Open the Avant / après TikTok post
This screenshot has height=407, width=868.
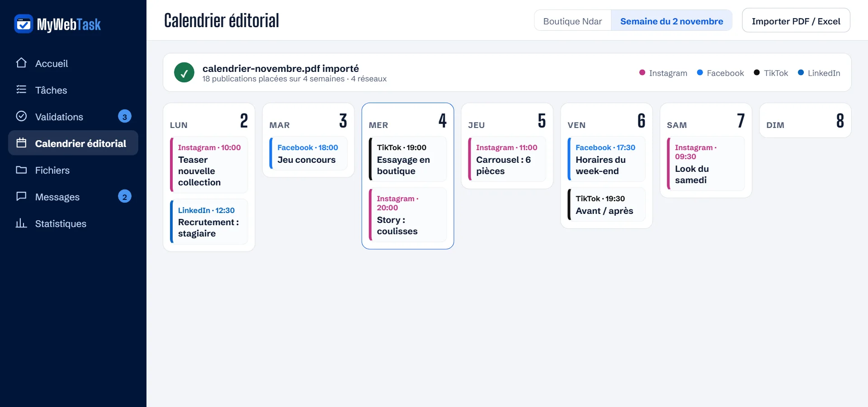point(607,204)
